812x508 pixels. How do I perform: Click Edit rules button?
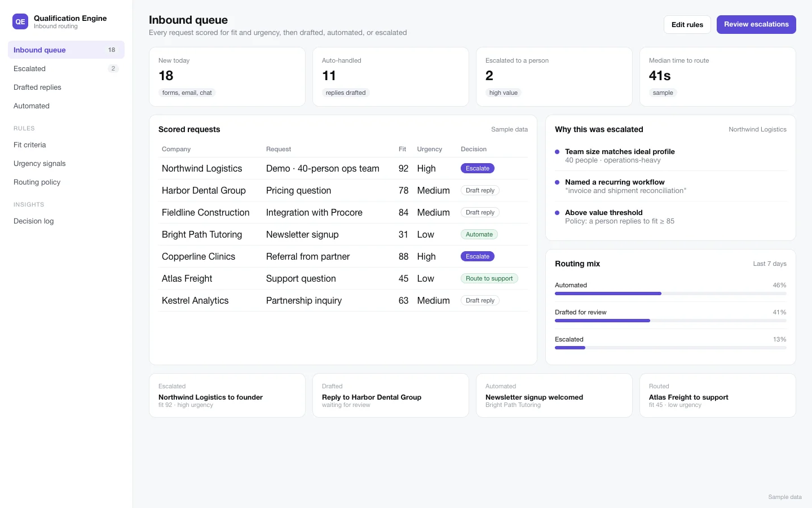[x=687, y=24]
